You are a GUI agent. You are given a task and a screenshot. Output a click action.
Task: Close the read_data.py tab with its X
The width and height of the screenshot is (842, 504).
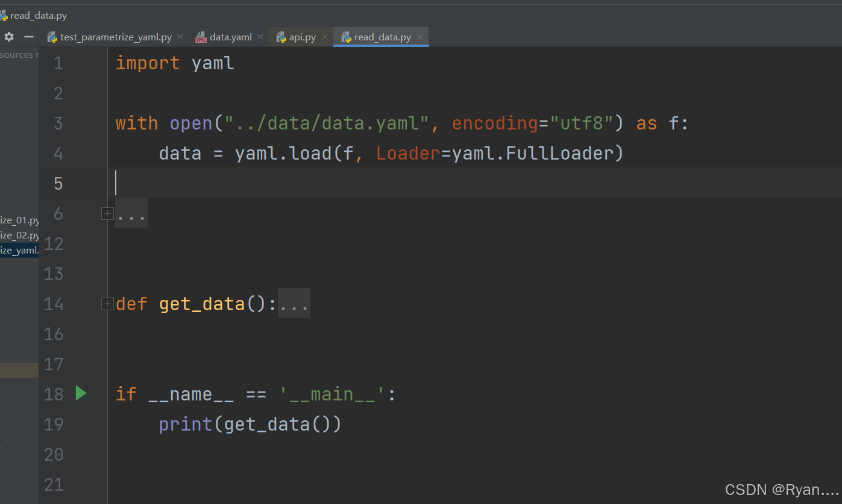[419, 37]
